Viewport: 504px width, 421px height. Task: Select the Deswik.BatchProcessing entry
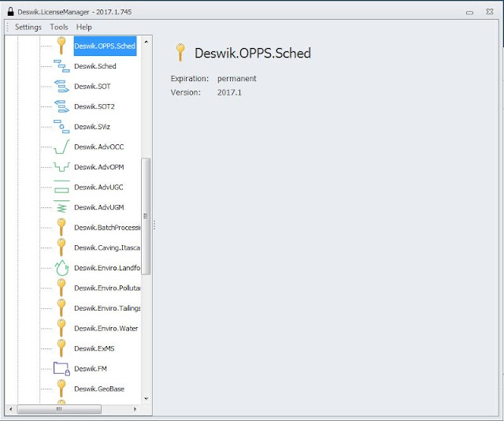tap(107, 228)
